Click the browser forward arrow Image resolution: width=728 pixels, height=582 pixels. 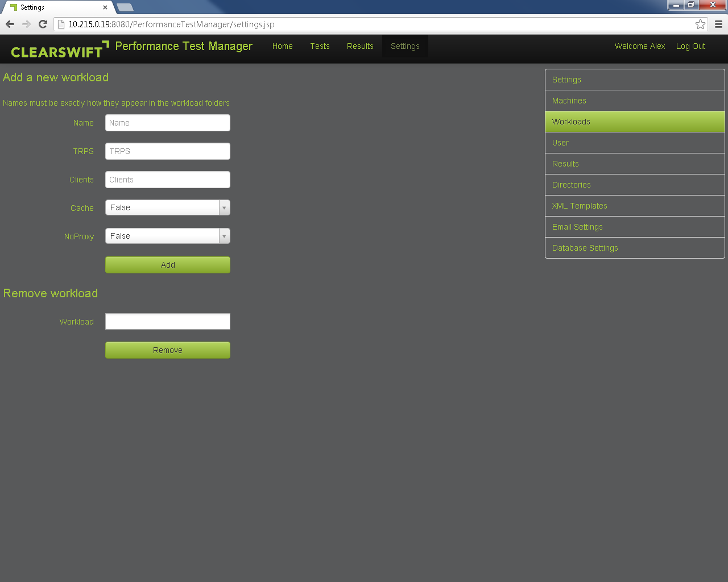coord(26,24)
